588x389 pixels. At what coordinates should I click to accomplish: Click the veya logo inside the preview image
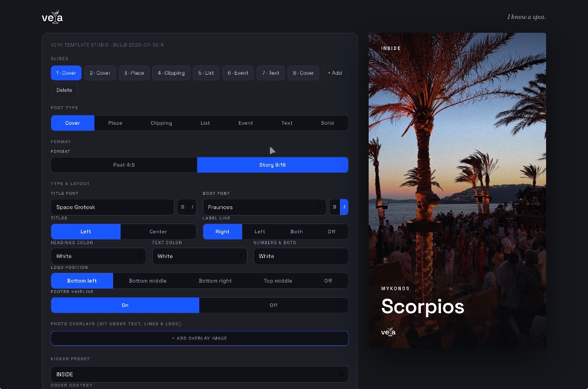tap(388, 332)
